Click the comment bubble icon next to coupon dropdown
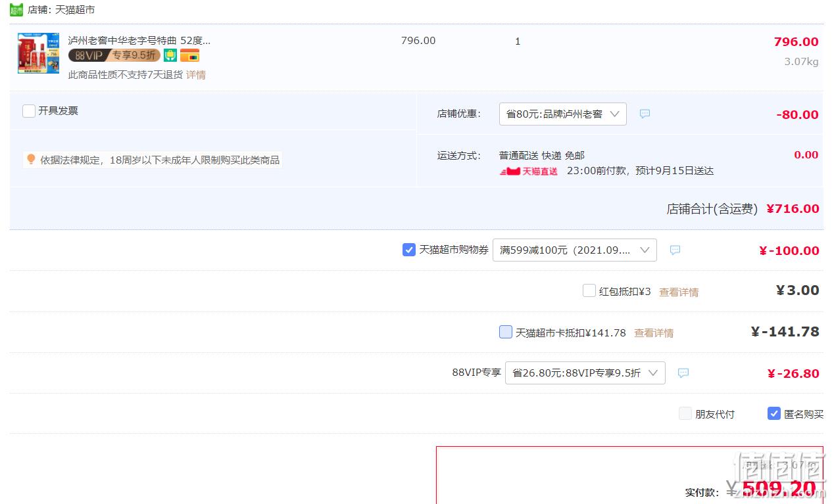The image size is (832, 504). (675, 250)
